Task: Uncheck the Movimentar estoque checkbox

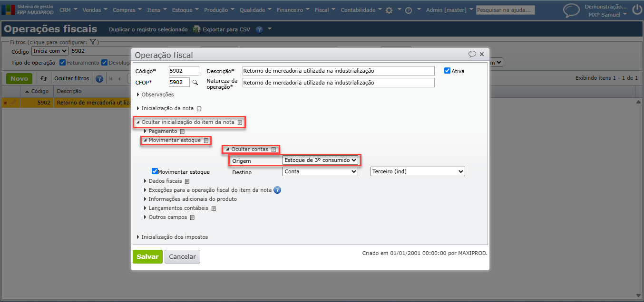Action: (155, 171)
